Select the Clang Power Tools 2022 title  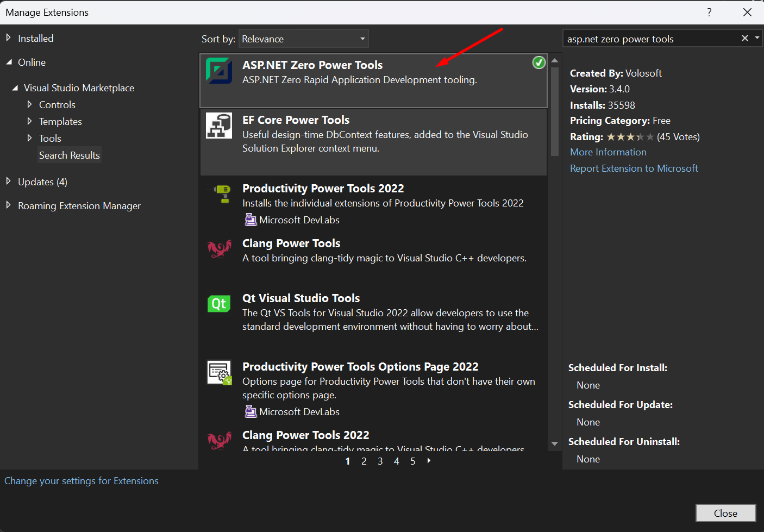305,435
